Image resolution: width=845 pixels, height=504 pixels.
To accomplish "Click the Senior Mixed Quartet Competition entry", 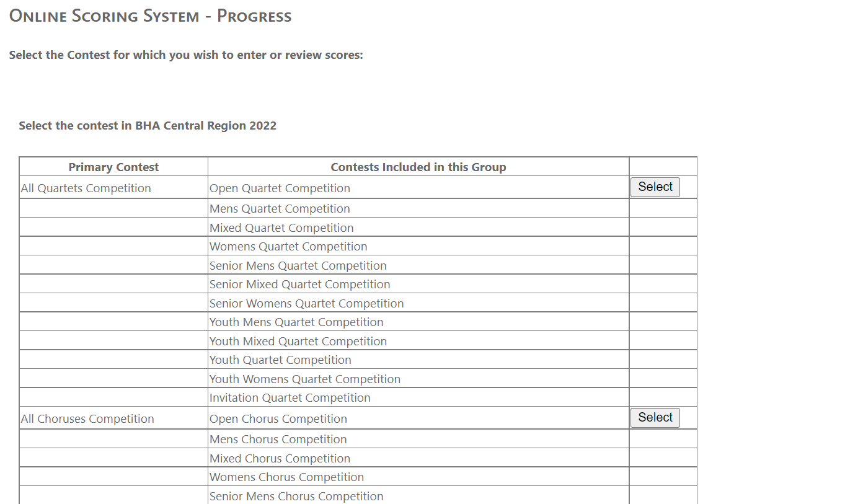I will pyautogui.click(x=299, y=285).
